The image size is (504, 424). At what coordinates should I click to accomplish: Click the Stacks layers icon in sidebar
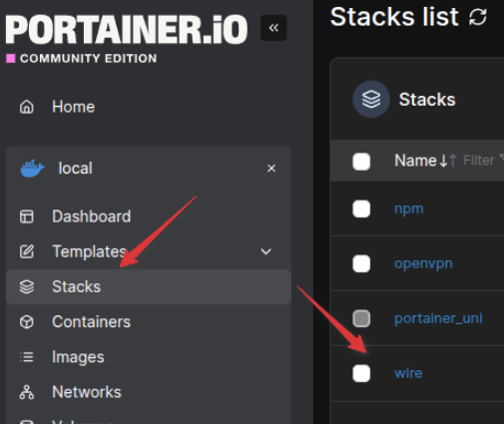[27, 286]
